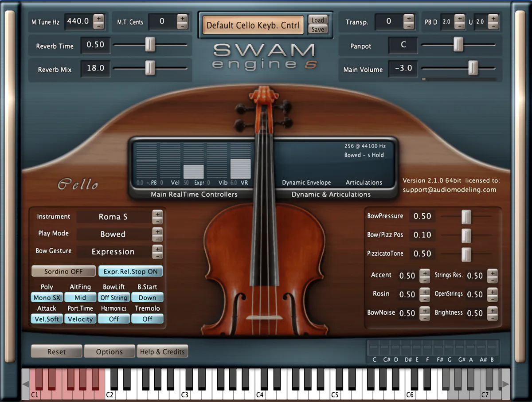Click the M.Tune Hz 440.0 field

[78, 21]
